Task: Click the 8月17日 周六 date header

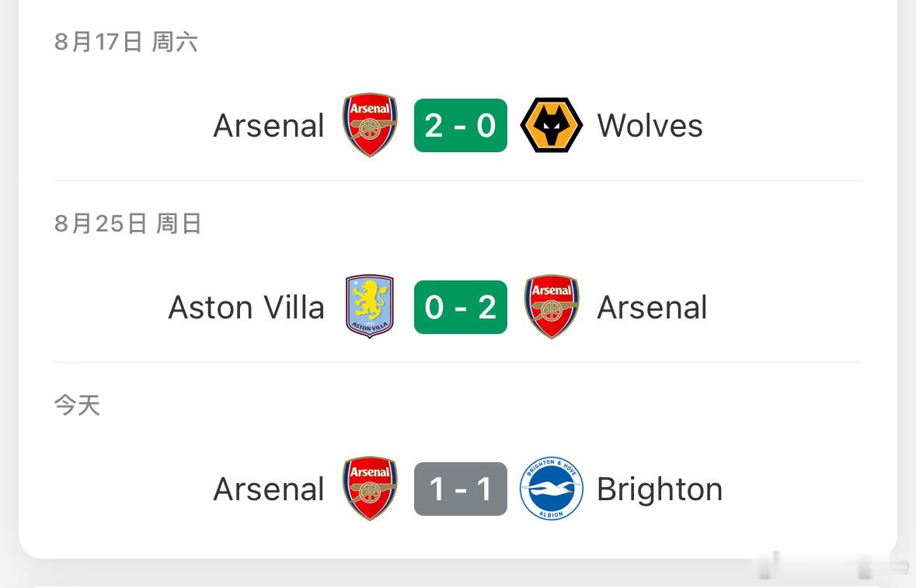Action: [126, 42]
